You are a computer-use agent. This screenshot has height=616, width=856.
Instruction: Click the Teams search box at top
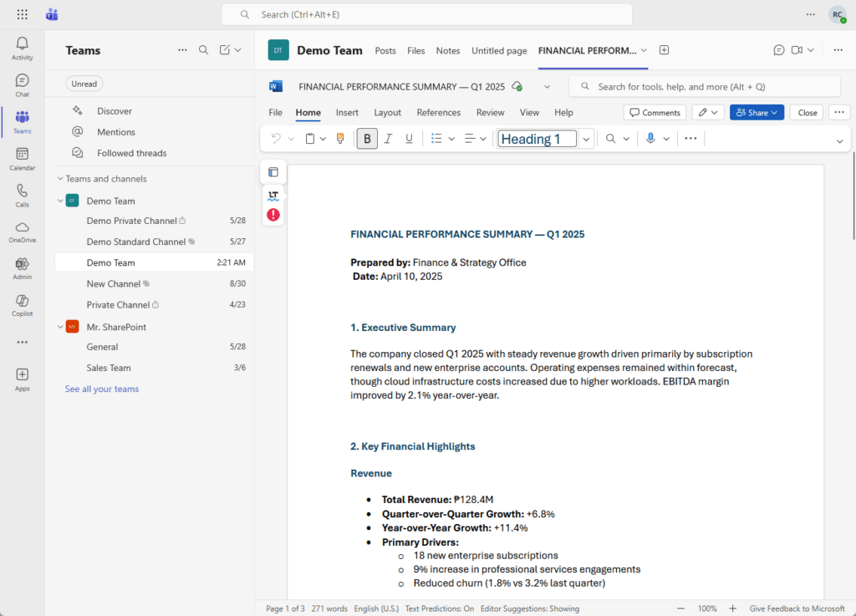[x=427, y=15]
